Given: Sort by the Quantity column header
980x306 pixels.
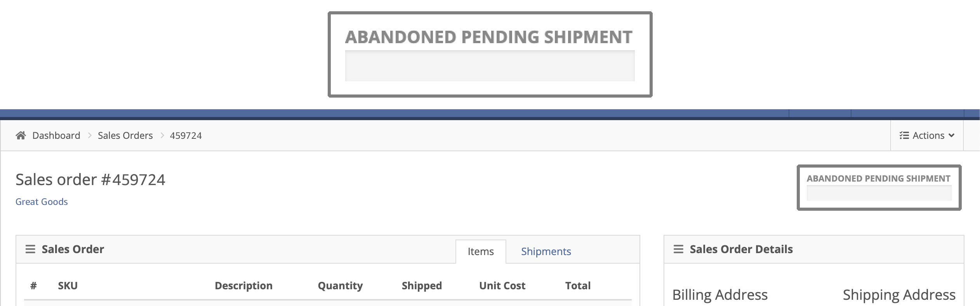Looking at the screenshot, I should [x=340, y=286].
